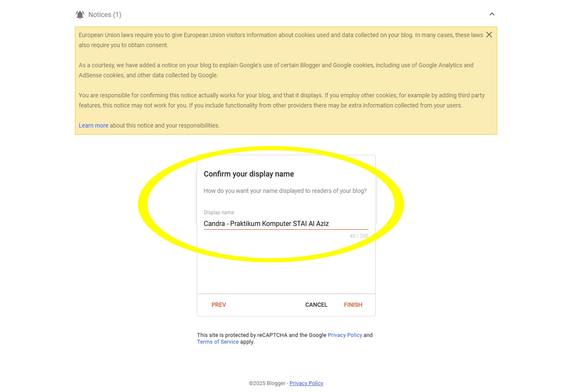Click the "How do you want your name displayed" question
Image resolution: width=573 pixels, height=392 pixels.
pyautogui.click(x=285, y=191)
